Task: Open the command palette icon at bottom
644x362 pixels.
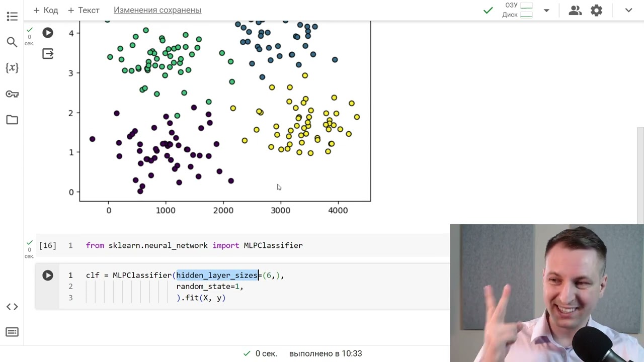Action: click(x=12, y=332)
